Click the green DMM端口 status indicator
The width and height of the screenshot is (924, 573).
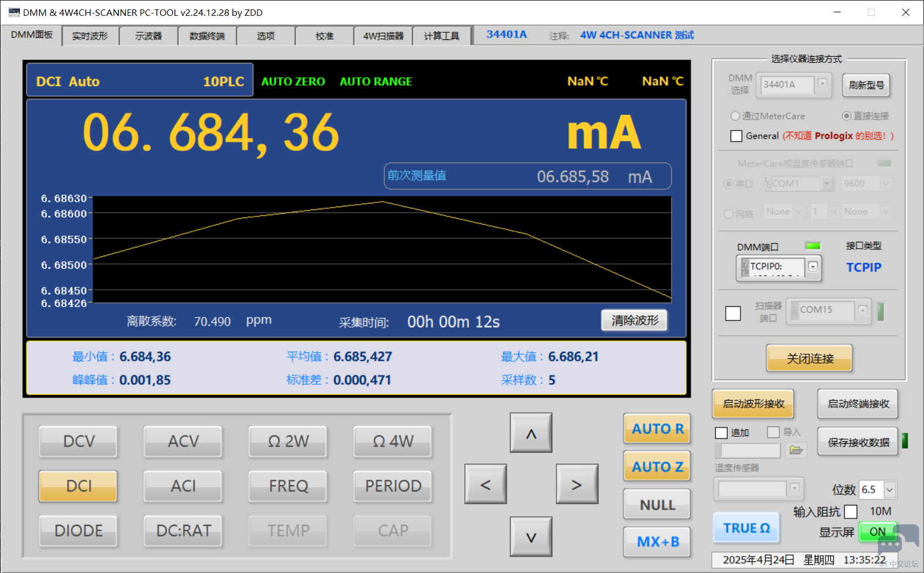click(813, 246)
